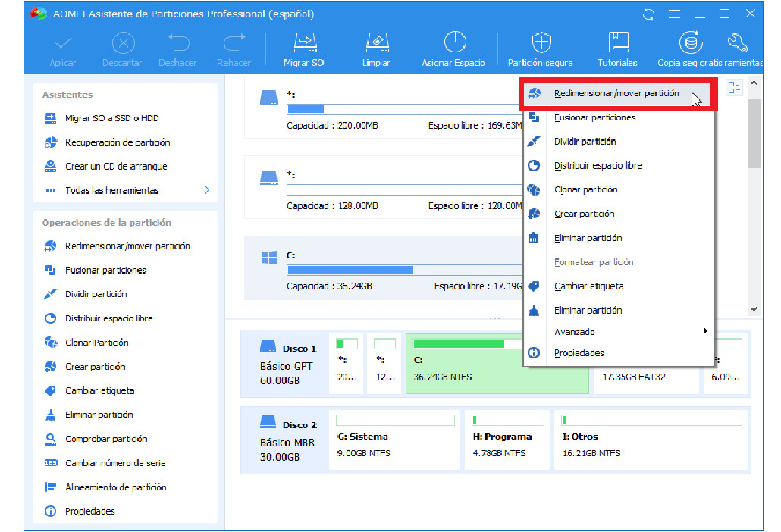Click the C: partition usage bar

tap(404, 271)
